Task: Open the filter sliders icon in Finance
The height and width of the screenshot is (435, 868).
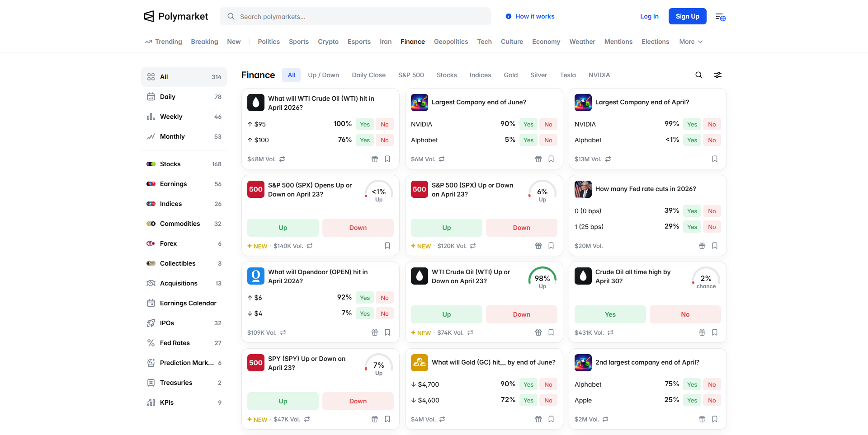Action: 717,75
